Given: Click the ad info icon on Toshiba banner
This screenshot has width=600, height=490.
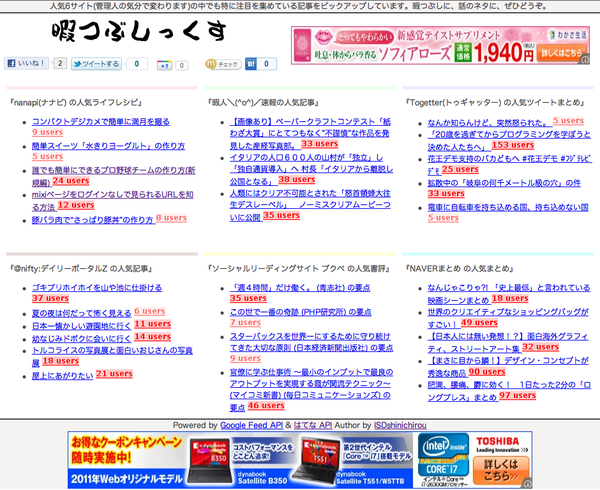Looking at the screenshot, I should 528,483.
